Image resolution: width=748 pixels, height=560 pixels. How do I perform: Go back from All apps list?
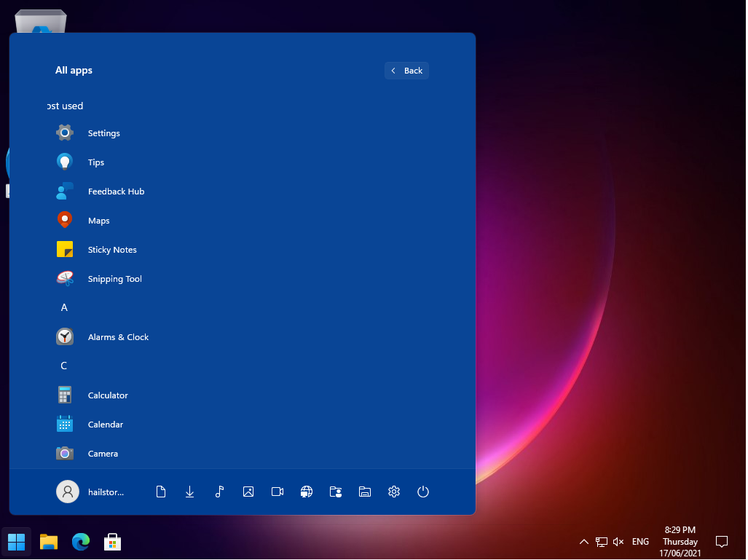tap(407, 71)
